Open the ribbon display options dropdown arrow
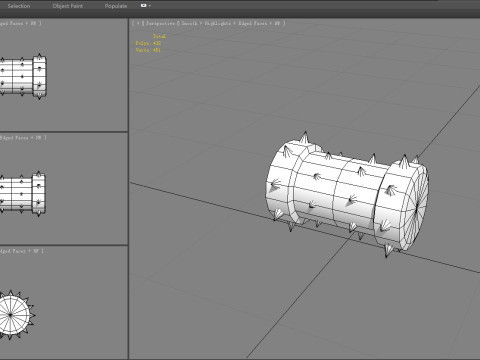Viewport: 480px width, 360px height. click(x=149, y=6)
